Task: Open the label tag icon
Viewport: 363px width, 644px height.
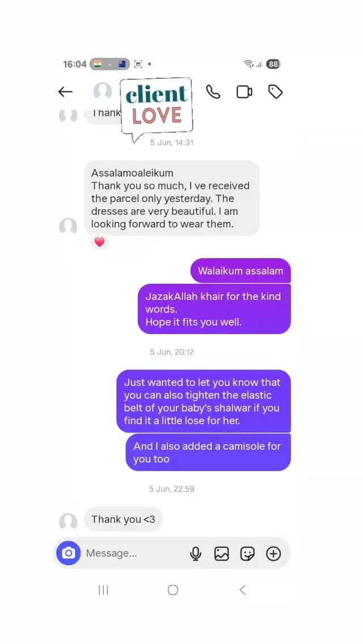Action: point(275,92)
